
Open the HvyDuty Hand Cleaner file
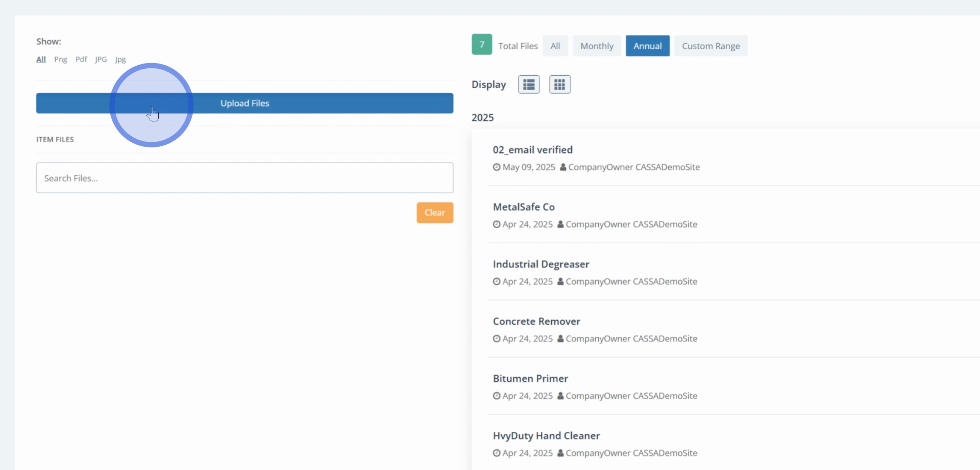546,436
